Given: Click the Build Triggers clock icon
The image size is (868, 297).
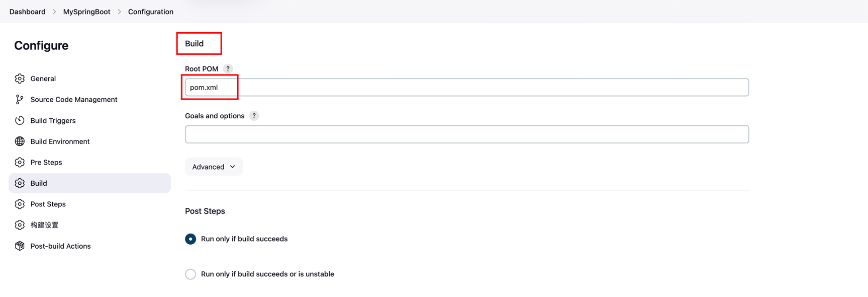Looking at the screenshot, I should [20, 120].
